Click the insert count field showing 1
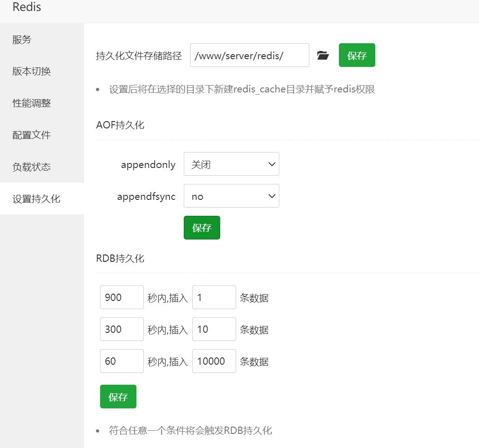479x448 pixels. (214, 298)
